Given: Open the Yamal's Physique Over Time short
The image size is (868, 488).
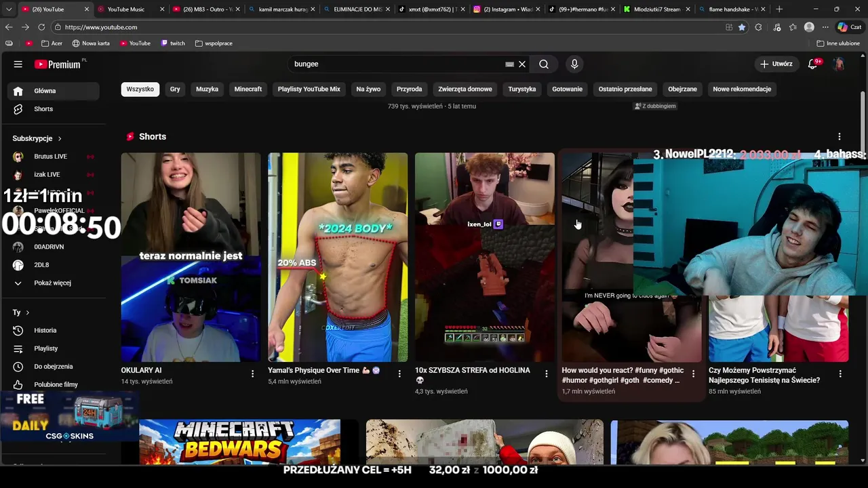Looking at the screenshot, I should click(x=338, y=258).
